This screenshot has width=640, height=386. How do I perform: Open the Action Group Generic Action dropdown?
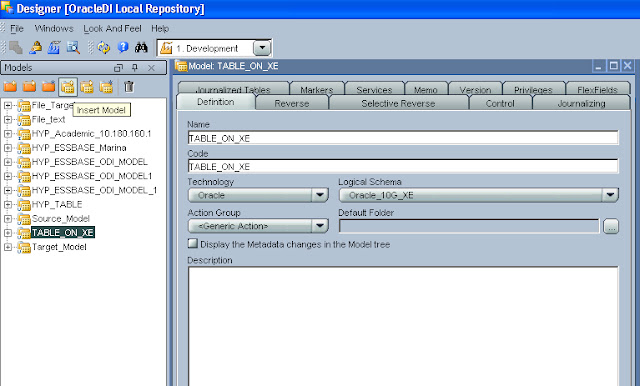click(320, 226)
